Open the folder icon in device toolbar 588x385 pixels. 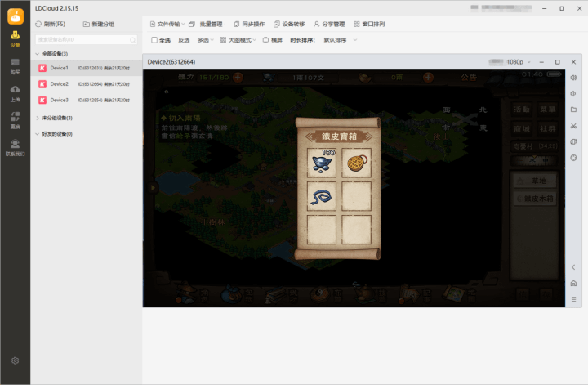click(573, 110)
